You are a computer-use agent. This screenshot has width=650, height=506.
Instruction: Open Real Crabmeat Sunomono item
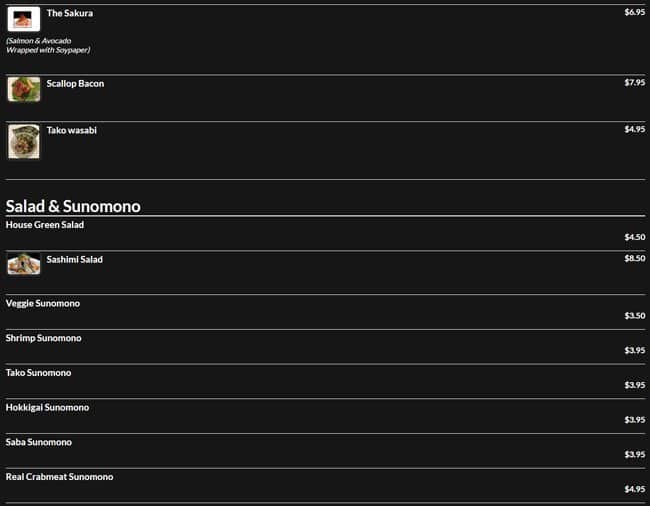pyautogui.click(x=60, y=477)
